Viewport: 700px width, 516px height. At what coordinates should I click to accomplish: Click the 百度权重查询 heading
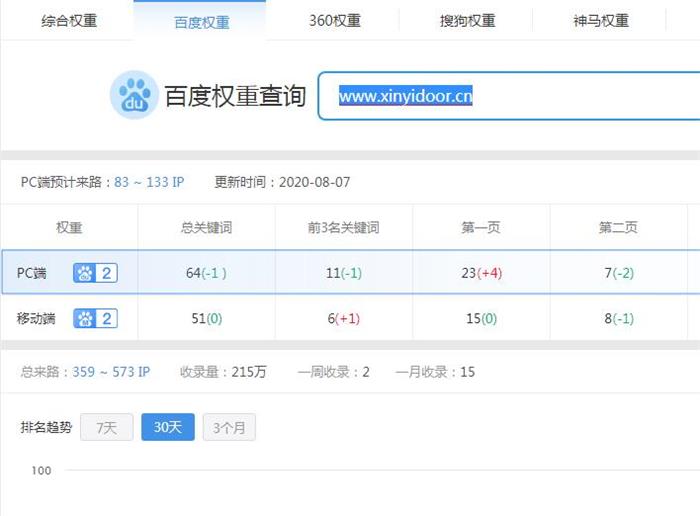click(x=235, y=96)
